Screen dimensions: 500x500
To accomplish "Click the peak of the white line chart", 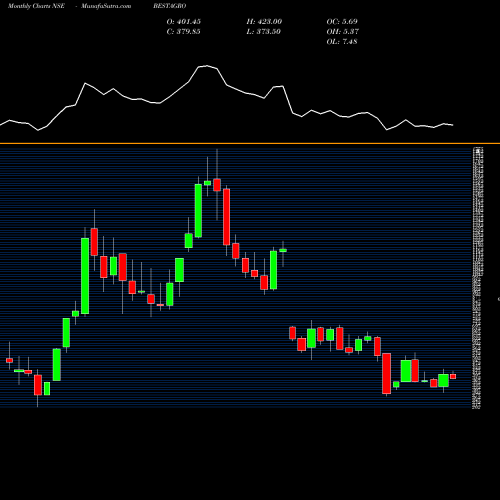I will pos(207,66).
